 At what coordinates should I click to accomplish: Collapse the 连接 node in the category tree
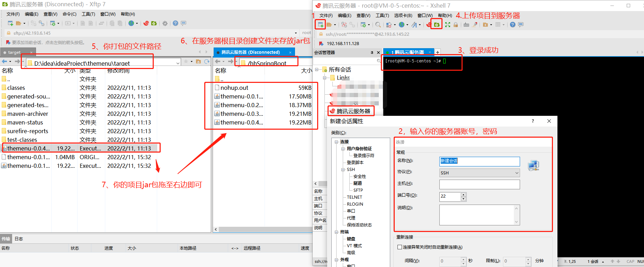tap(337, 142)
